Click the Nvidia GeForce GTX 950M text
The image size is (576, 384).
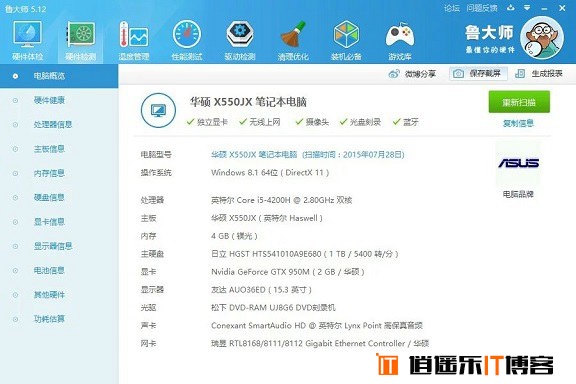click(288, 272)
